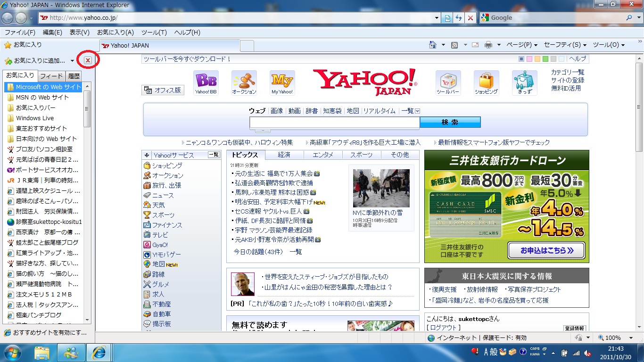Select the 経済 topics tab
Screen dimensions: 644x362
coord(284,155)
